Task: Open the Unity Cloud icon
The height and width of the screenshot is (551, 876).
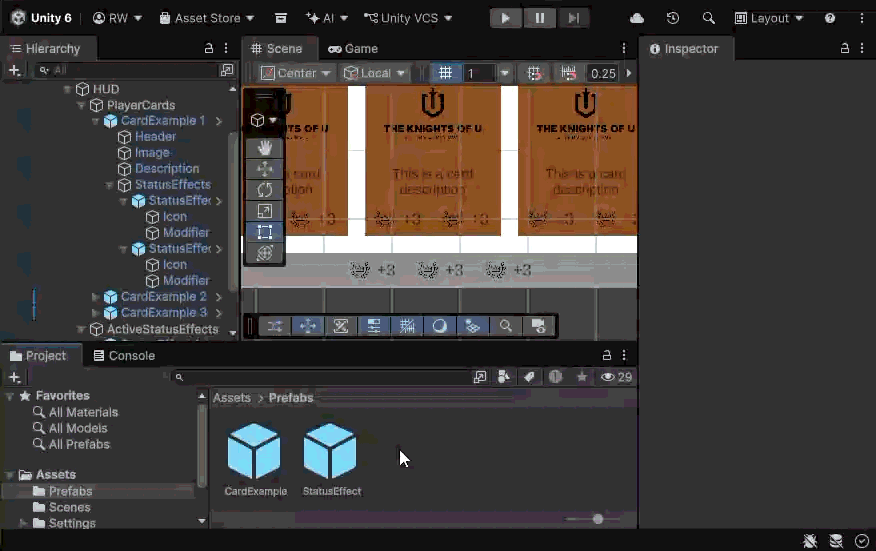Action: (637, 18)
